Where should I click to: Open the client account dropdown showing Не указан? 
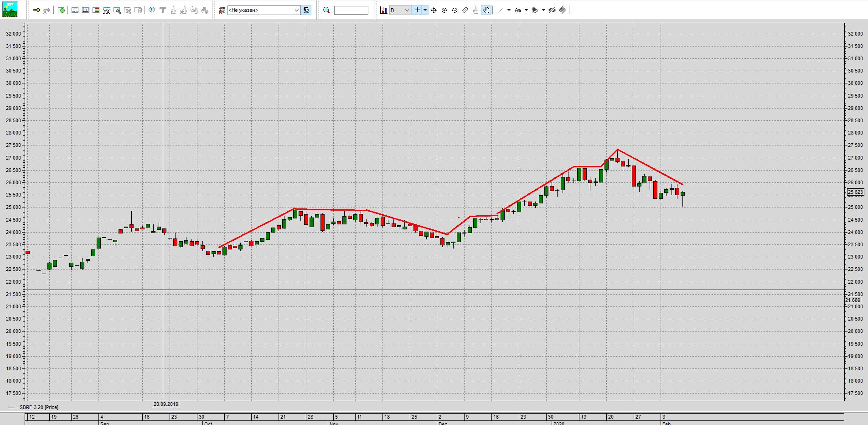point(264,10)
